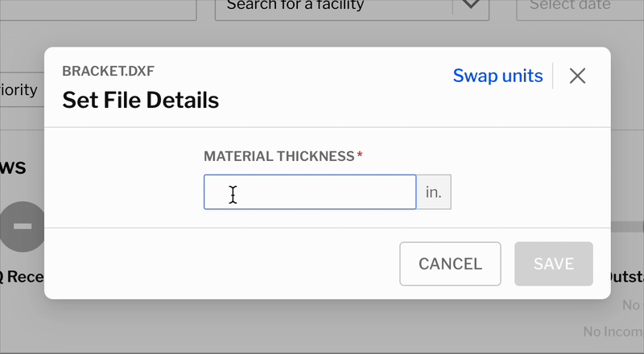The height and width of the screenshot is (354, 644).
Task: Click the cut-off input box at top left
Action: pos(98,9)
